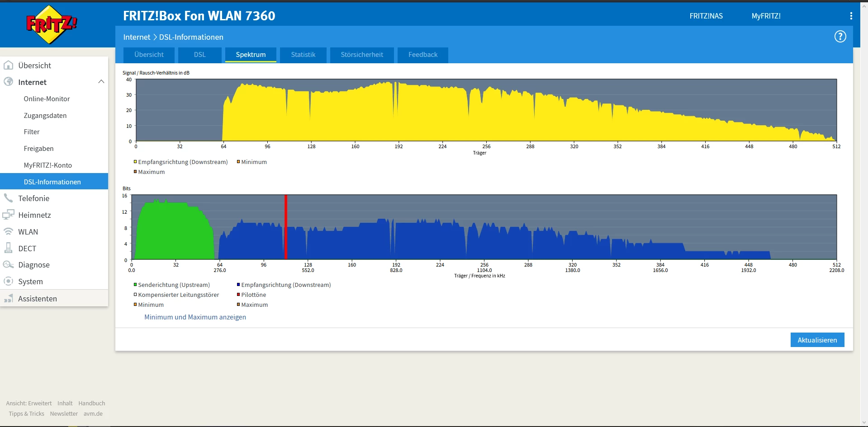Click Minimum und Maximum anzeigen link
The width and height of the screenshot is (868, 427).
coord(195,317)
